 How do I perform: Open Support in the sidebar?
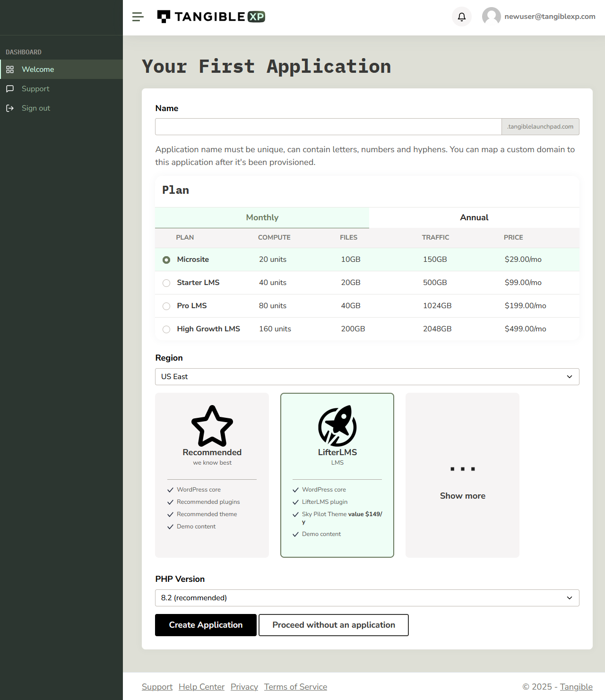(x=35, y=89)
